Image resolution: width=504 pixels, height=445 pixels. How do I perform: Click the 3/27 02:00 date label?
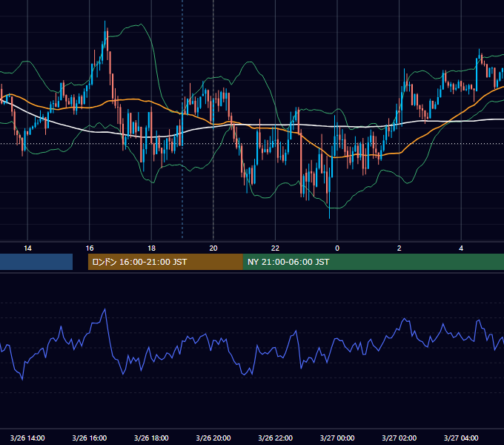tap(399, 438)
